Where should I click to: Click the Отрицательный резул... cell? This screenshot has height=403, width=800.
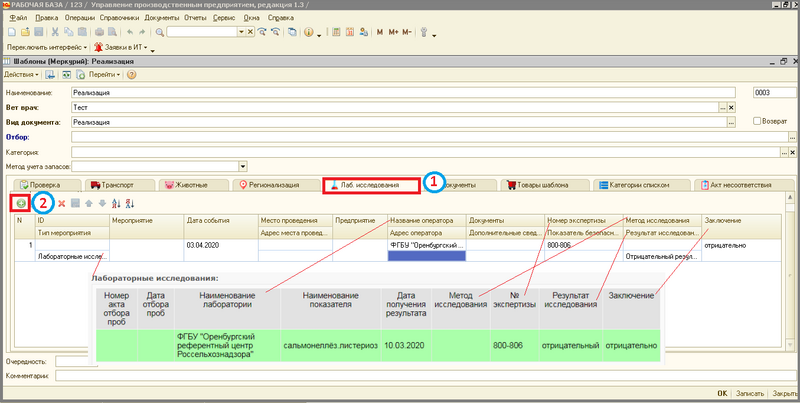[x=662, y=257]
